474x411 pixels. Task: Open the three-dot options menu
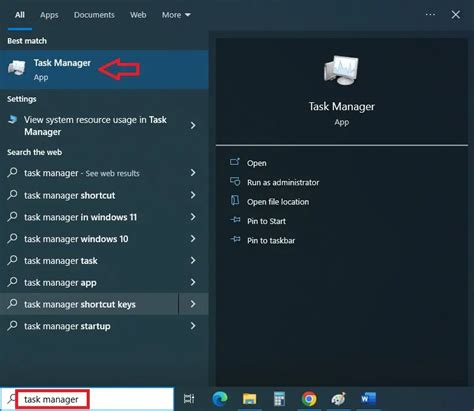click(x=430, y=14)
